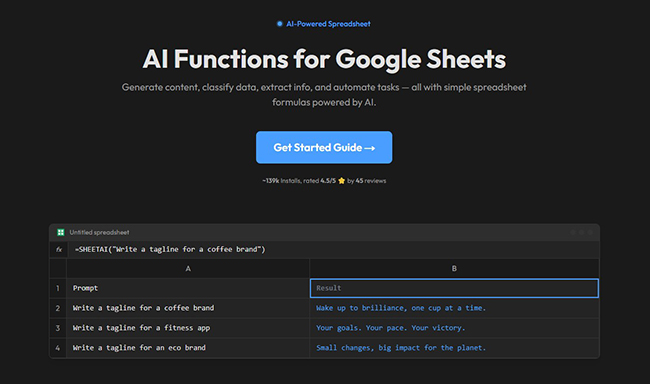Select row 1 header
This screenshot has width=650, height=384.
[x=58, y=288]
